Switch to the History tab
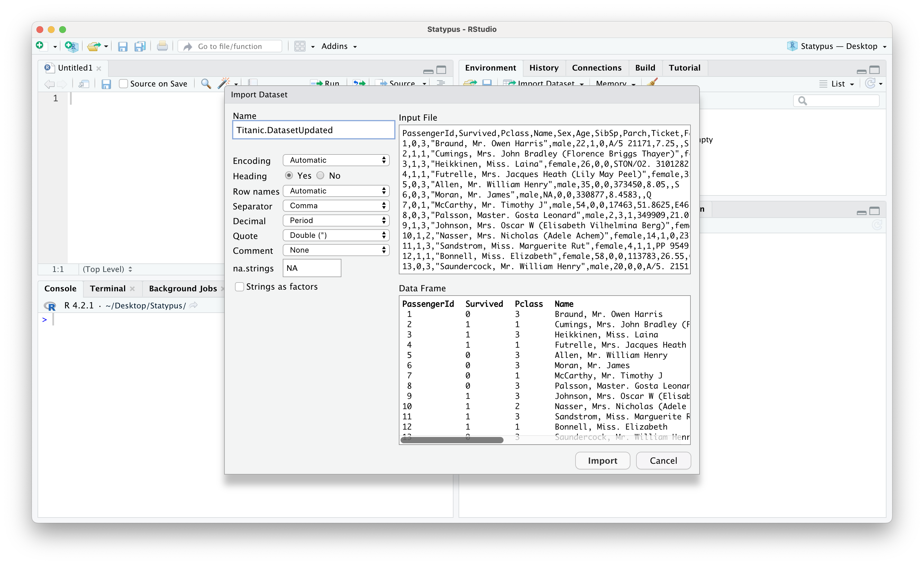The height and width of the screenshot is (565, 924). [x=544, y=68]
